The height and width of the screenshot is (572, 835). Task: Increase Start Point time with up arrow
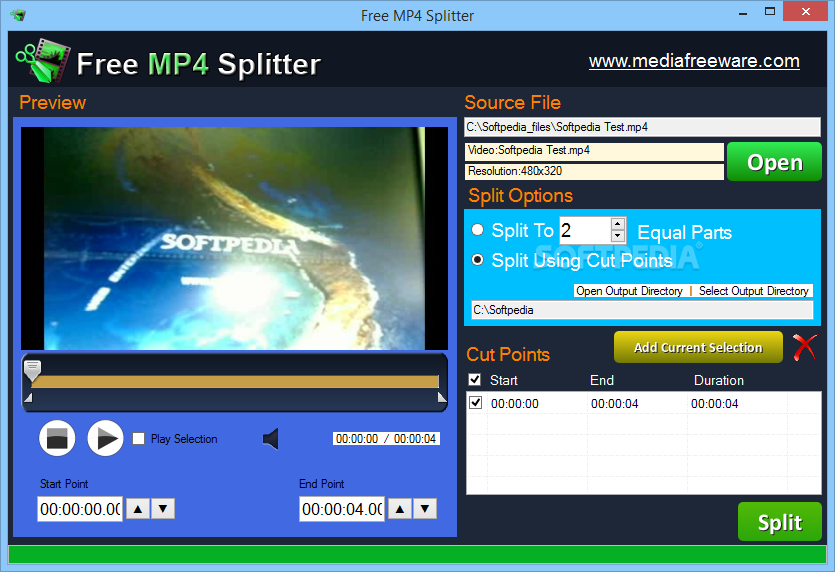[x=138, y=509]
